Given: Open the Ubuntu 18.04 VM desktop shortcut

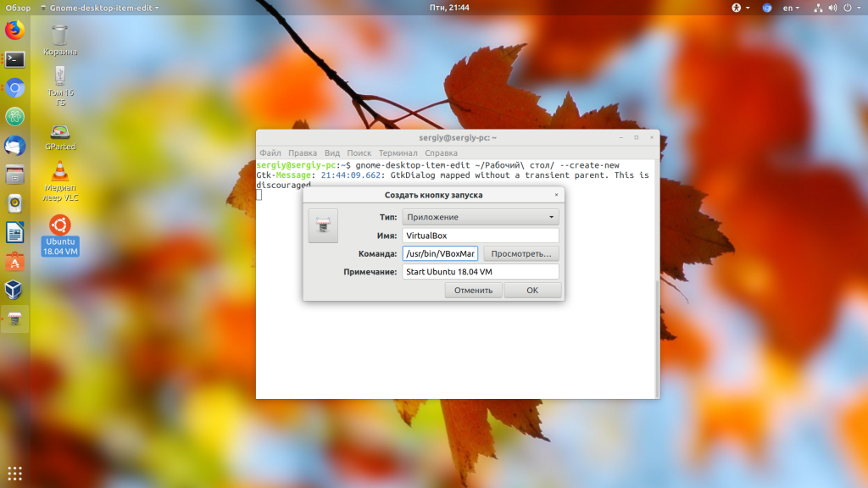Looking at the screenshot, I should coord(60,235).
